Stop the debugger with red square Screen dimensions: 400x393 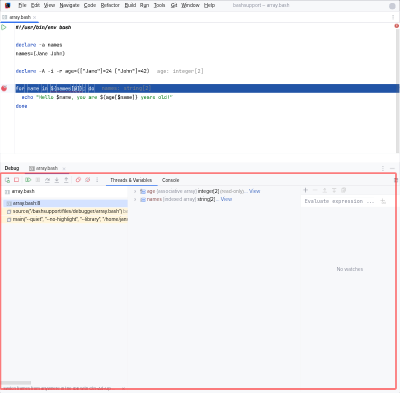point(16,180)
